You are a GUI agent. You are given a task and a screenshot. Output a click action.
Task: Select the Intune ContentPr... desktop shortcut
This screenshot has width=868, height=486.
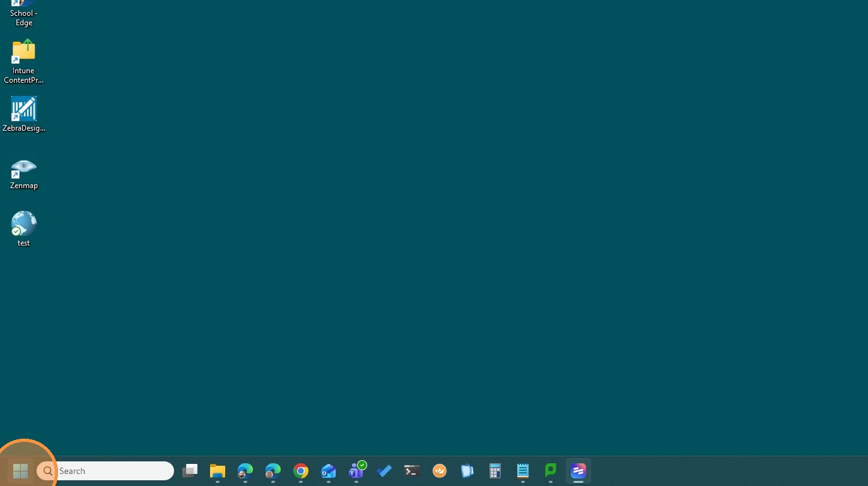(23, 62)
